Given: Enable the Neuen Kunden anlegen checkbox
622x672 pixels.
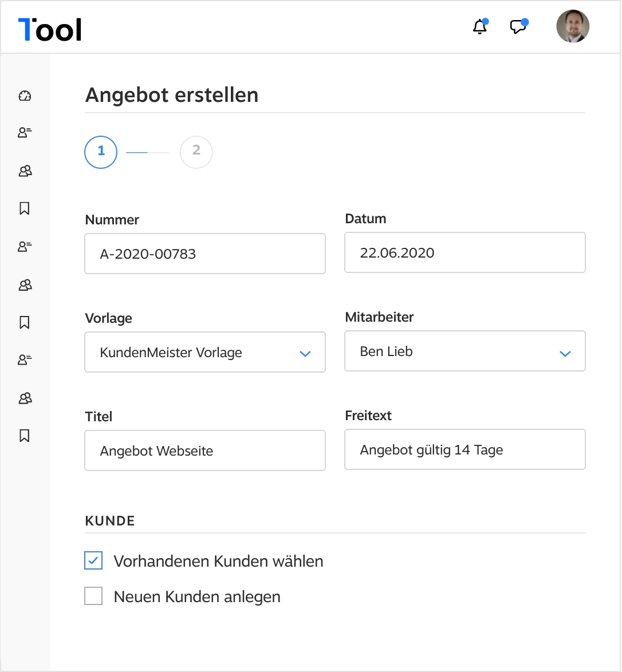Looking at the screenshot, I should [93, 596].
